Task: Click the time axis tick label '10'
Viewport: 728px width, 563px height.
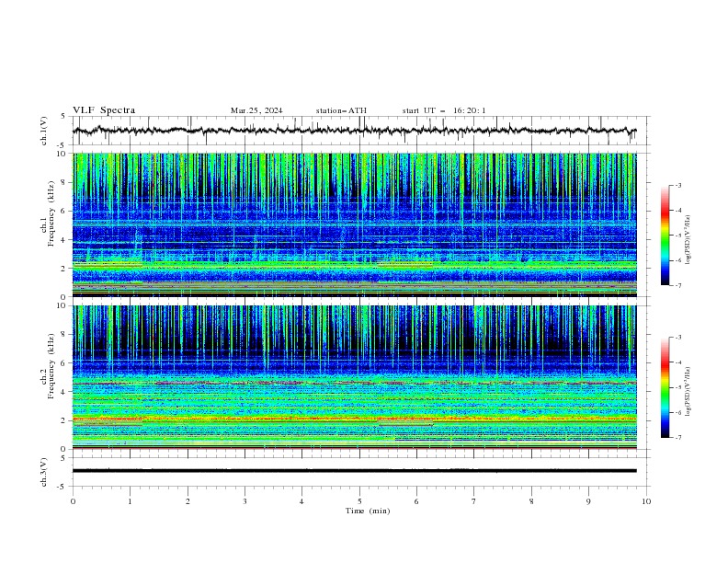Action: pyautogui.click(x=646, y=501)
